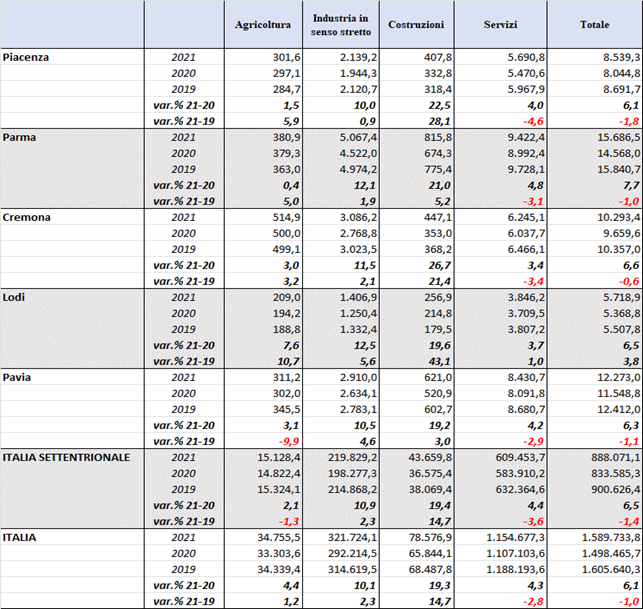Click Italia var.% 21-19 row label
The height and width of the screenshot is (609, 643).
point(184,601)
